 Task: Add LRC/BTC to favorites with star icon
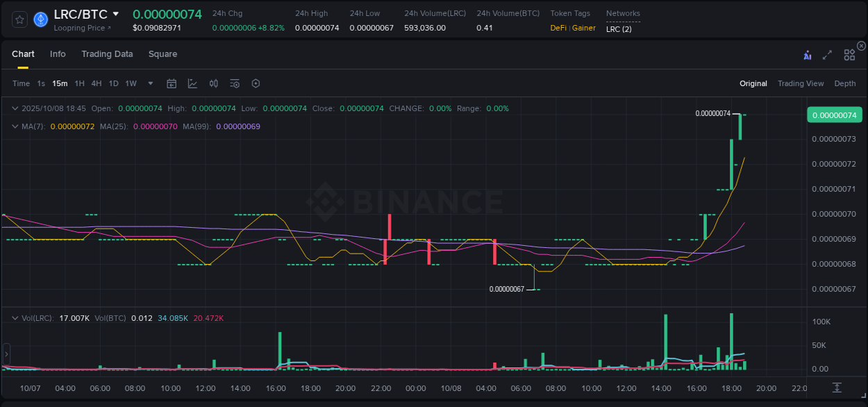click(19, 19)
